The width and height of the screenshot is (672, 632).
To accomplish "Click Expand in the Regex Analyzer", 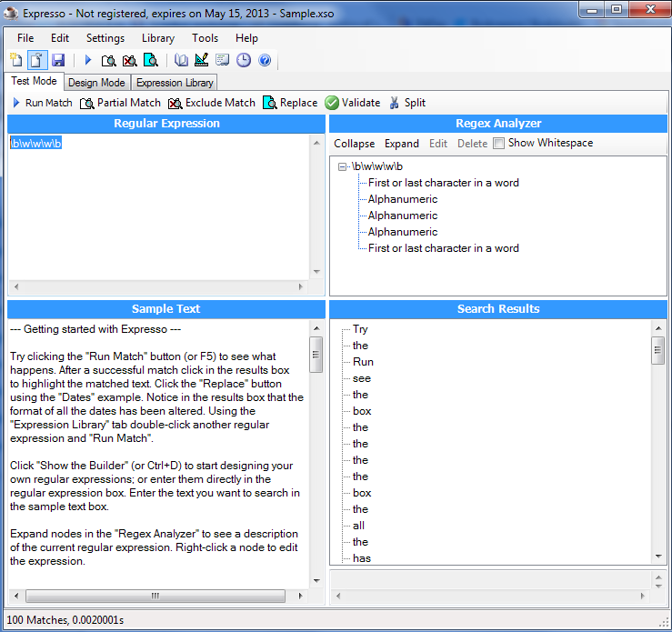I will pos(401,144).
